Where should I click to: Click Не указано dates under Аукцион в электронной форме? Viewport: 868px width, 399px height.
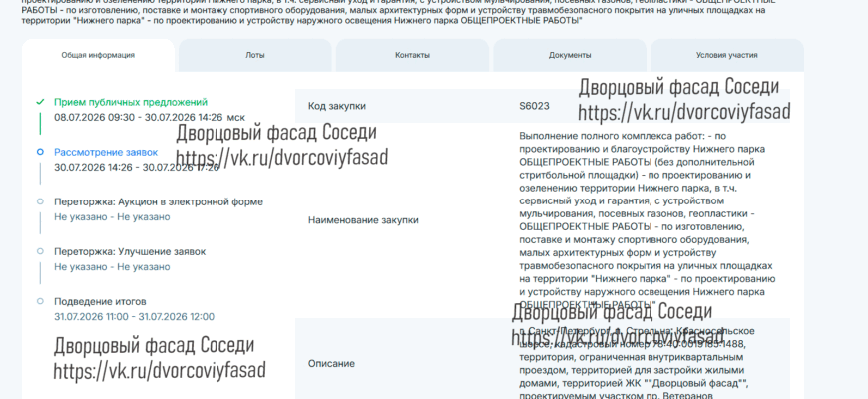(112, 216)
